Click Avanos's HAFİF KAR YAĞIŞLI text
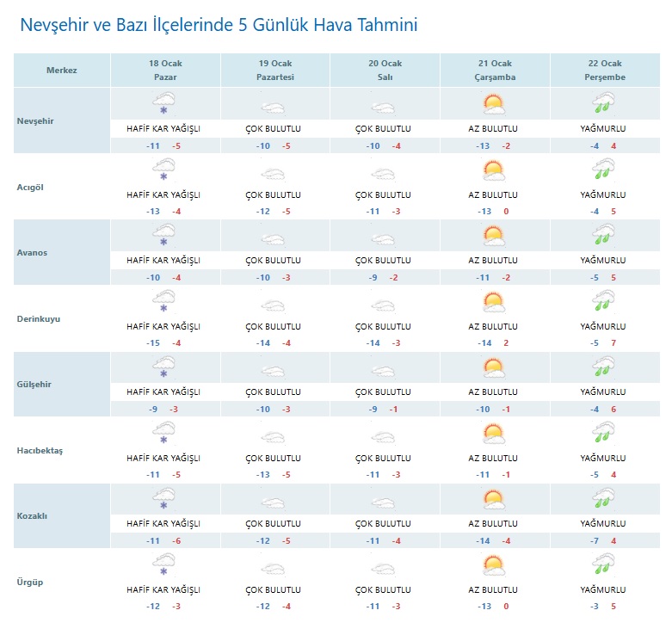Image resolution: width=672 pixels, height=635 pixels. tap(163, 260)
